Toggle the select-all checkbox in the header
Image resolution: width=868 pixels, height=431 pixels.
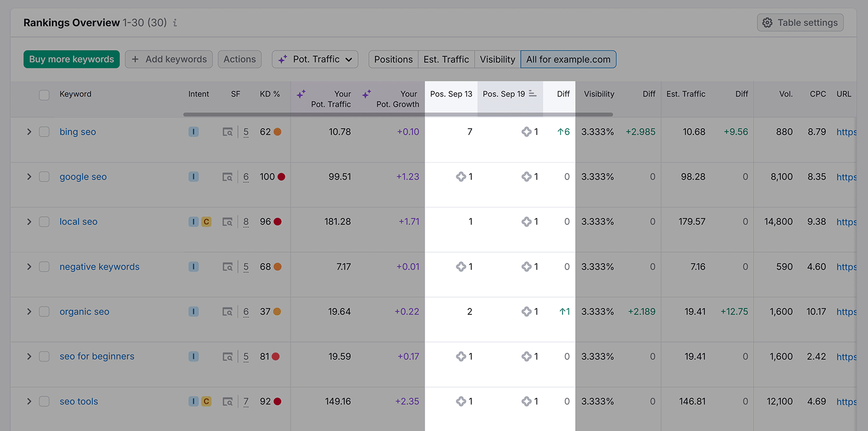point(44,95)
